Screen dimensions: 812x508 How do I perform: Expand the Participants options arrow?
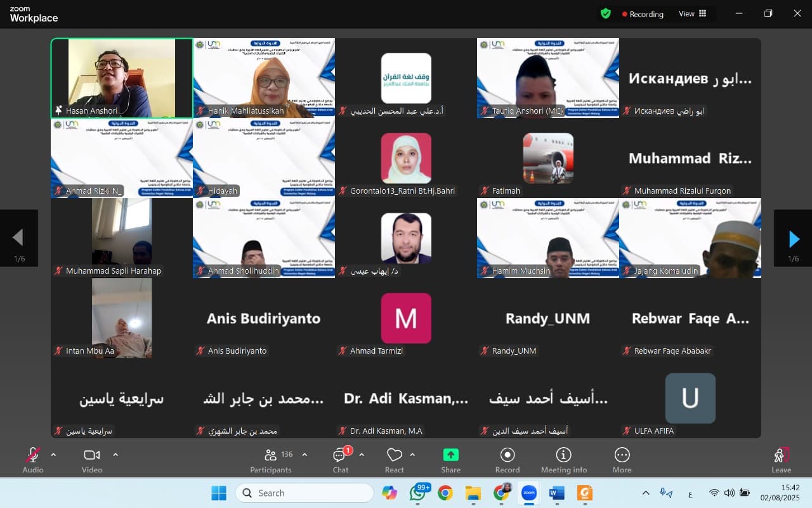(304, 455)
